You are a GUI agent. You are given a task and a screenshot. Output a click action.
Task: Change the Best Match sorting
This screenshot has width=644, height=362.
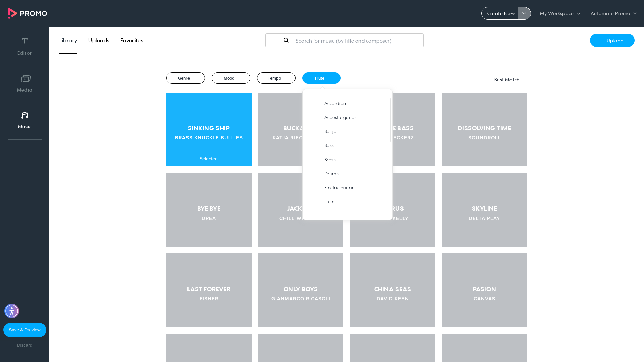(x=506, y=80)
